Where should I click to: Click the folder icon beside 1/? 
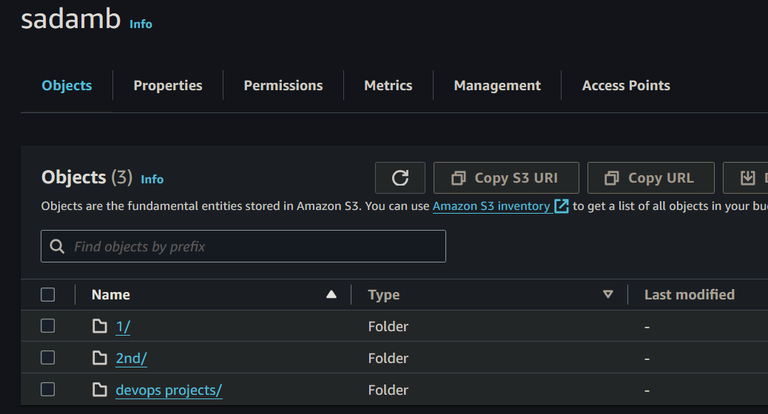point(99,326)
